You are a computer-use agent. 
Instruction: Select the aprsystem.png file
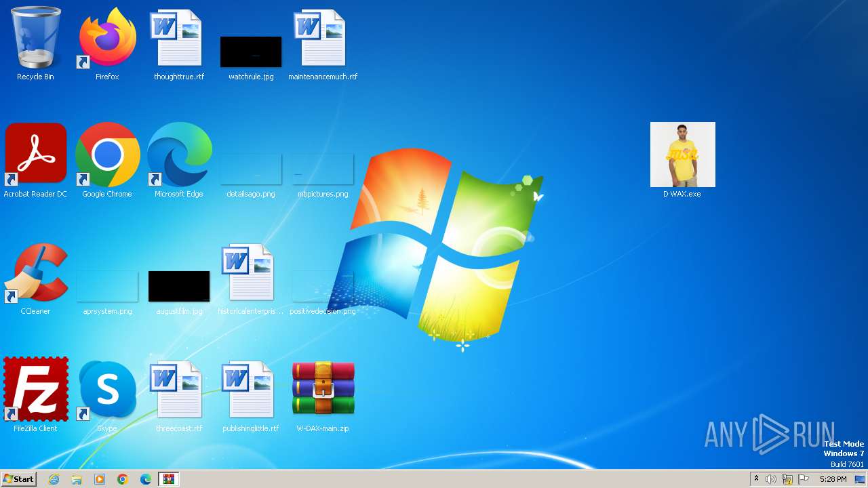(x=107, y=292)
